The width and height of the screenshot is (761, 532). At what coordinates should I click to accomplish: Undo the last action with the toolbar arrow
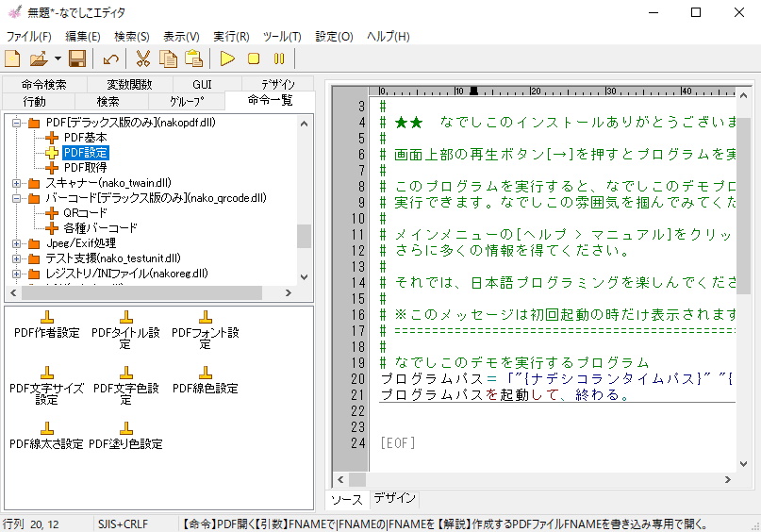tap(110, 59)
